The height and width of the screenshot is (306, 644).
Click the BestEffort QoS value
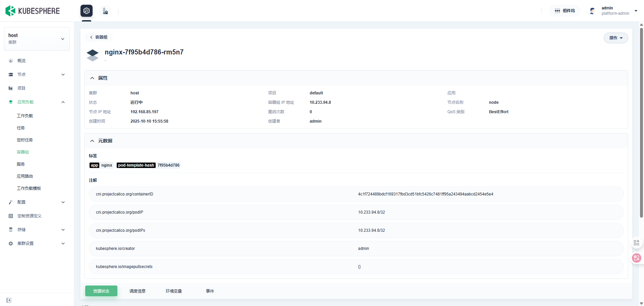tap(499, 112)
